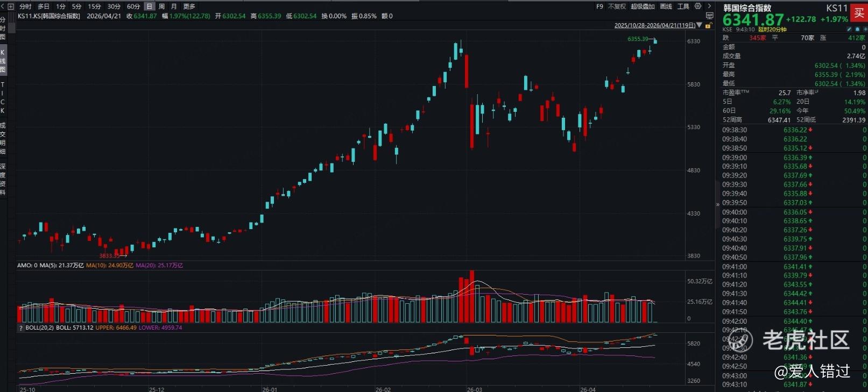Click the 09:43:10 tick row
Screen dimensions: 868x392
pyautogui.click(x=794, y=384)
